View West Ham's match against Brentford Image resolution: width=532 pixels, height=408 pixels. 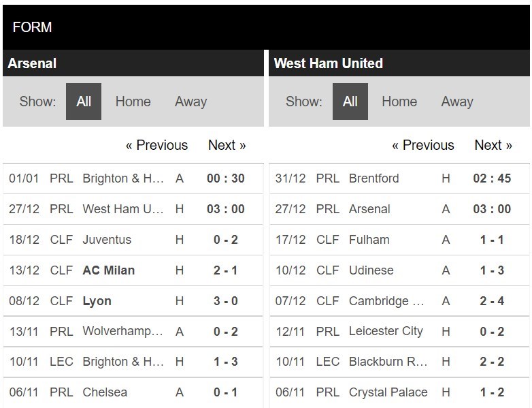tap(373, 178)
